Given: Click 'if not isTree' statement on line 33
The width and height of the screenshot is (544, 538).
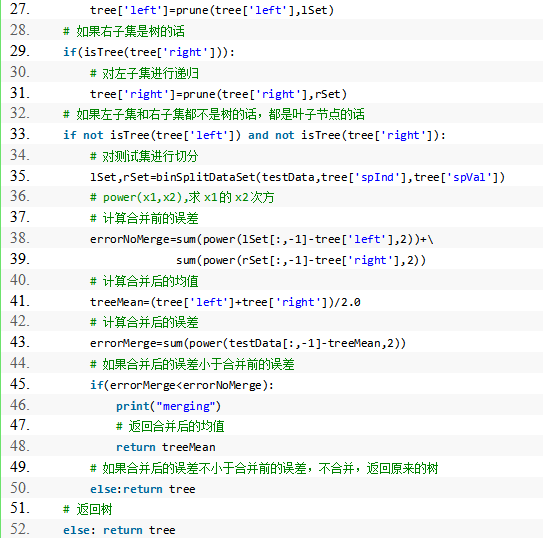Looking at the screenshot, I should [x=254, y=135].
